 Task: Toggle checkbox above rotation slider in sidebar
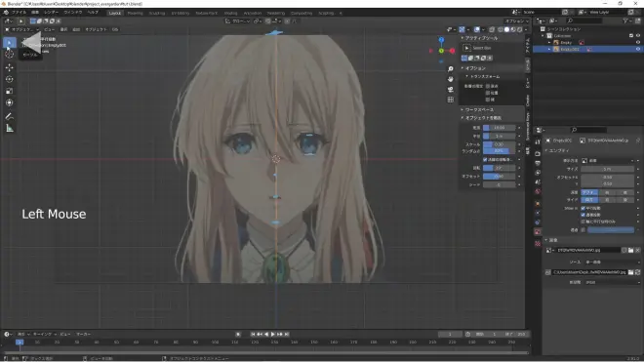click(485, 159)
